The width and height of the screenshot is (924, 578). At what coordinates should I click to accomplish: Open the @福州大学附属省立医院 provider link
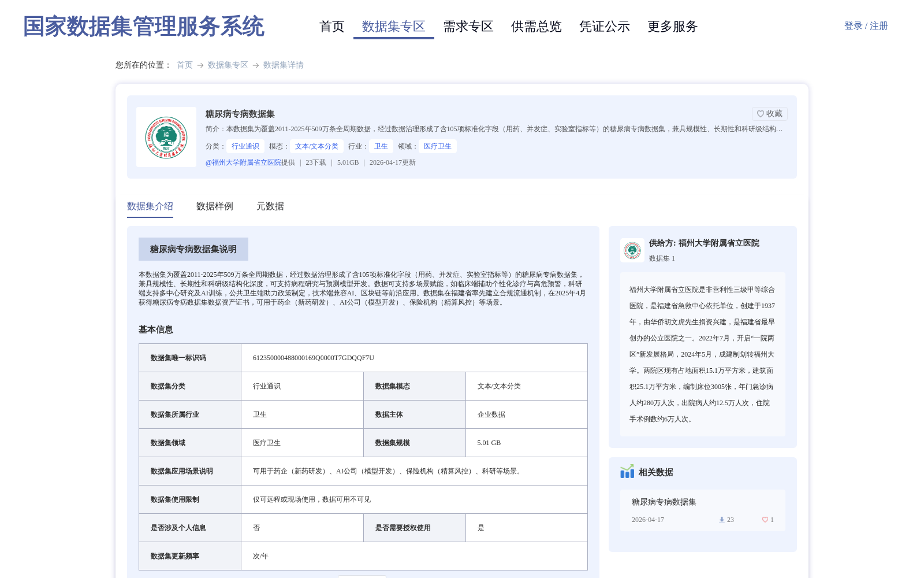pyautogui.click(x=243, y=162)
